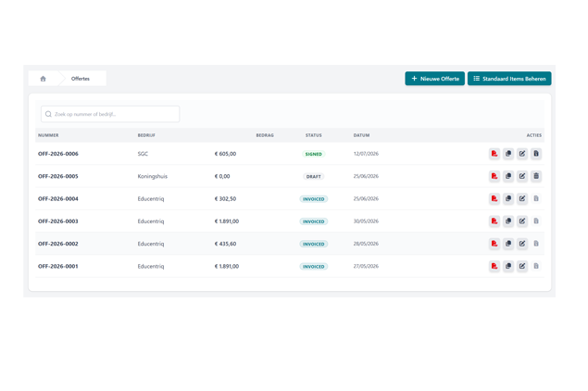Focus the 'Zoek op nummer of bedrijf' search field
The height and width of the screenshot is (391, 588).
(x=110, y=114)
